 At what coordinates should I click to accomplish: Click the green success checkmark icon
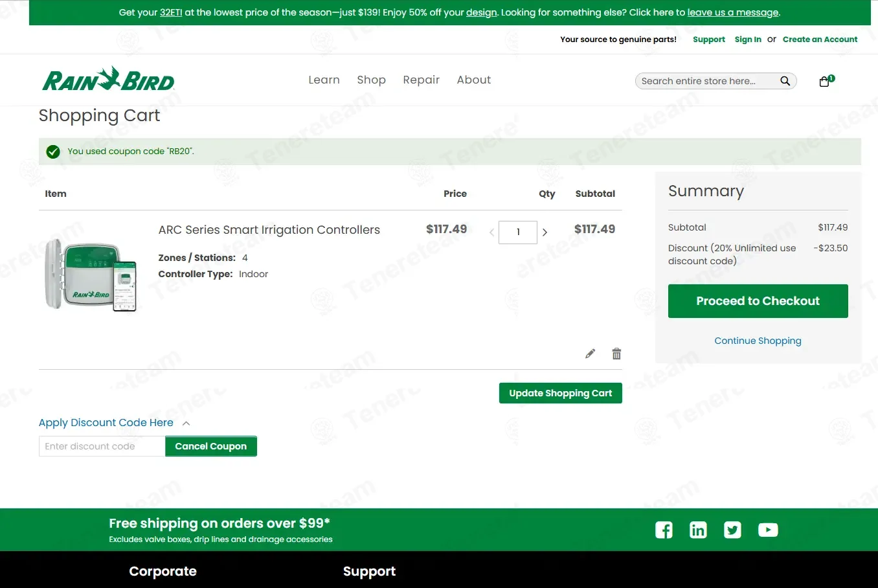tap(53, 152)
